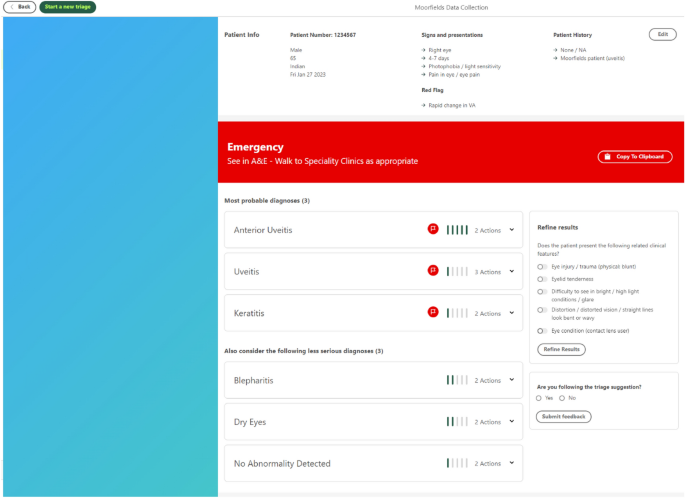Click the red flag icon on Anterior Uveitis

(x=433, y=229)
